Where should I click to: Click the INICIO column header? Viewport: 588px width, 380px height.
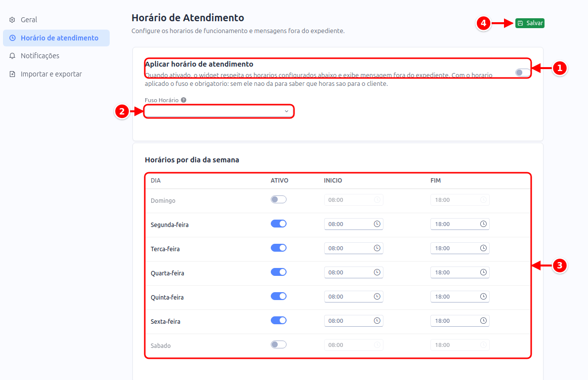(x=333, y=181)
